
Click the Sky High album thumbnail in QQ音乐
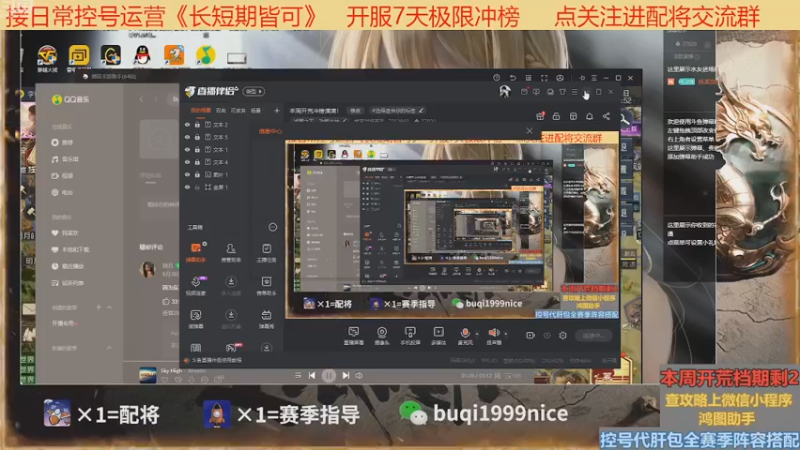pos(148,374)
